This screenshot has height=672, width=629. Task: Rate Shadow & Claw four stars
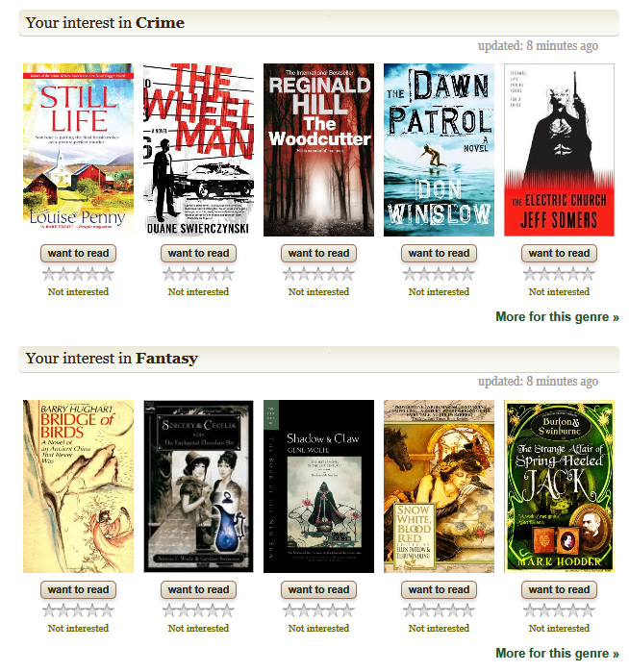(333, 610)
